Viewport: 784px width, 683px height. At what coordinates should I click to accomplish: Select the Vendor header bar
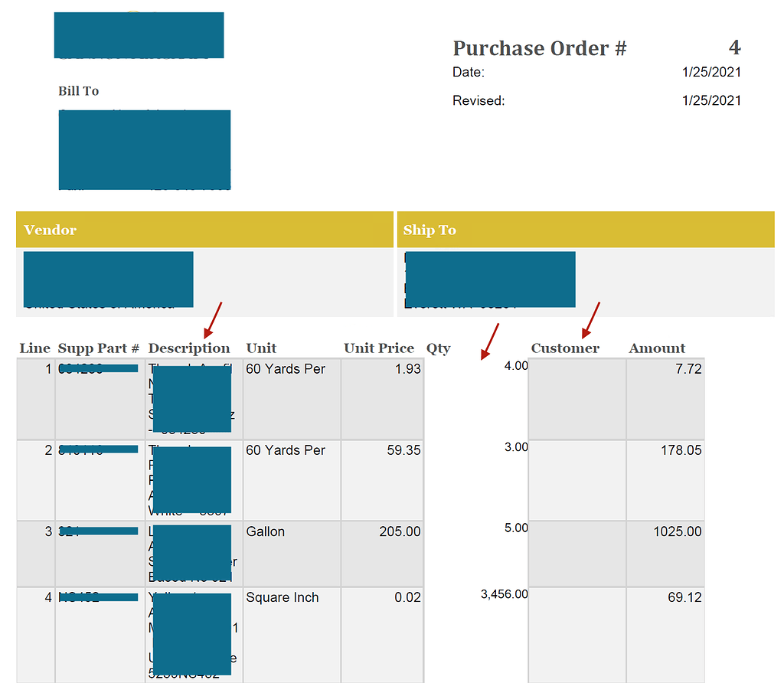pos(203,229)
